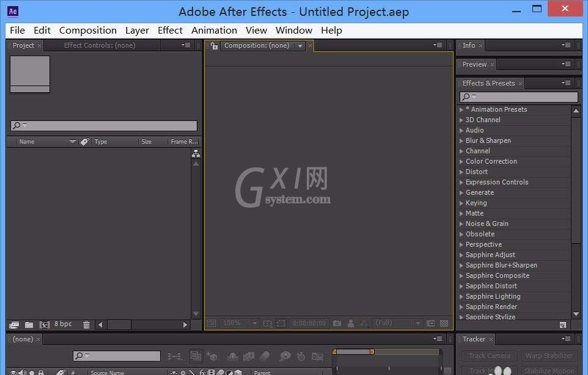Click the Track Camera button

(489, 355)
